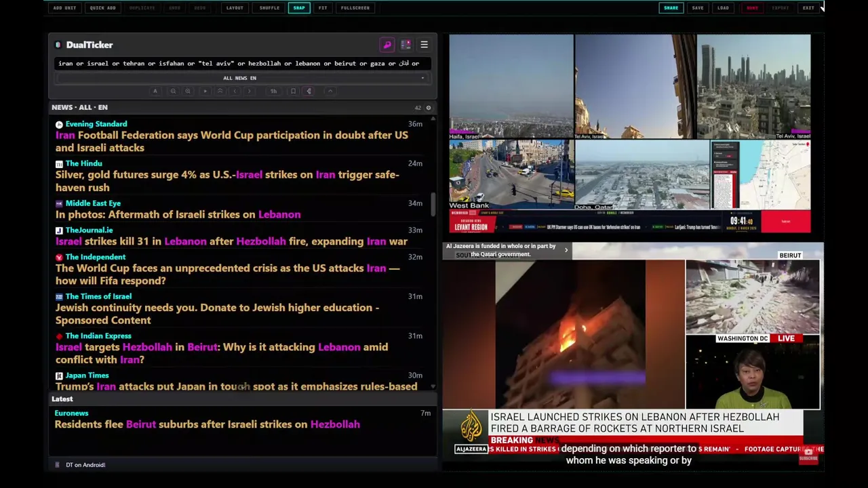Image resolution: width=868 pixels, height=488 pixels.
Task: Open the 1h time range selector
Action: click(273, 91)
